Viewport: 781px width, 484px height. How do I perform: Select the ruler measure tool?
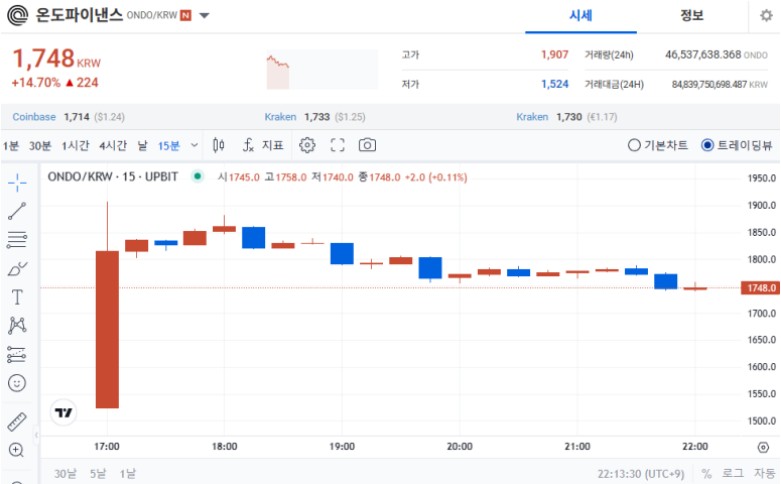tap(17, 421)
